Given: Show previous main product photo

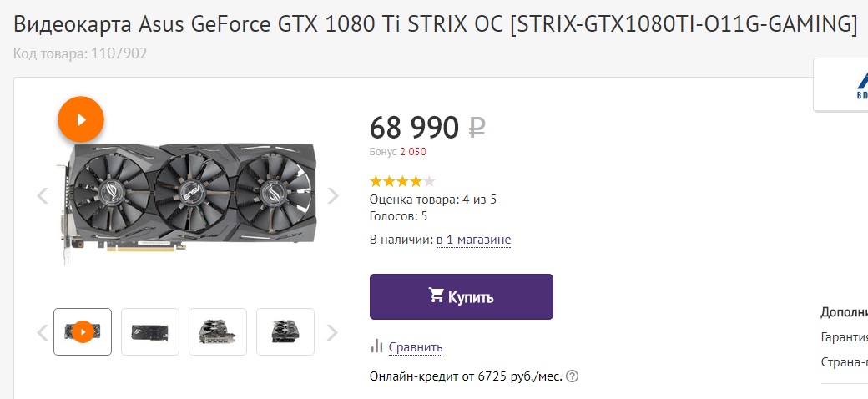Looking at the screenshot, I should [43, 196].
